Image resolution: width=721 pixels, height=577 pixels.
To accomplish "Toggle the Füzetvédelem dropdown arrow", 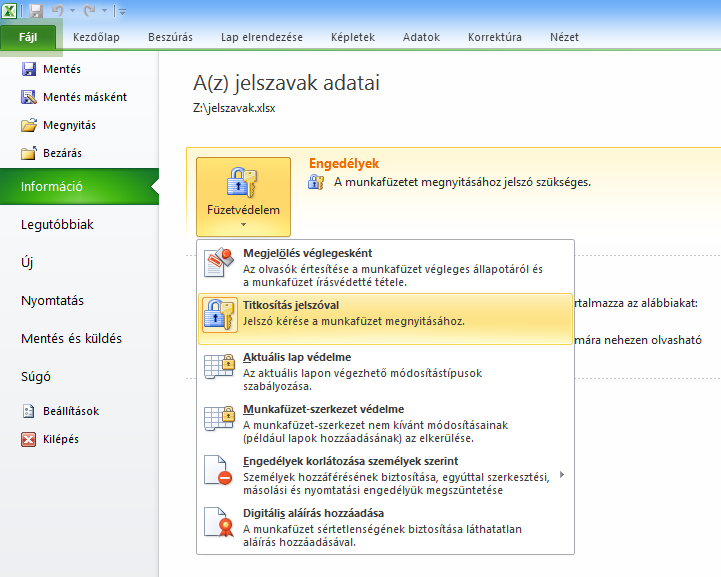I will pos(244,225).
